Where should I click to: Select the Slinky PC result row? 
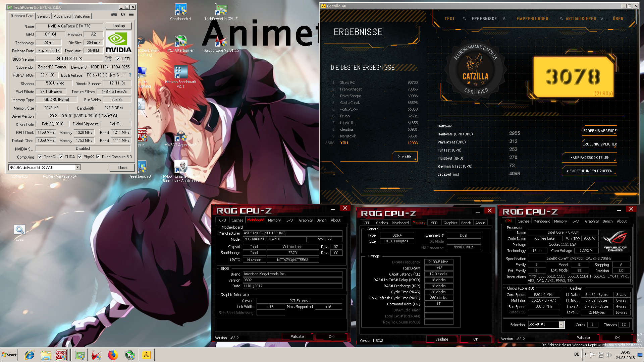[374, 82]
